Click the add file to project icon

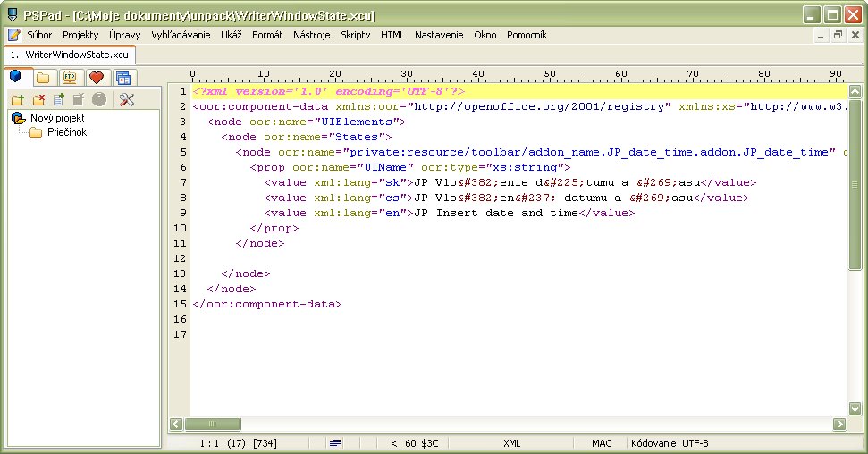click(x=59, y=99)
